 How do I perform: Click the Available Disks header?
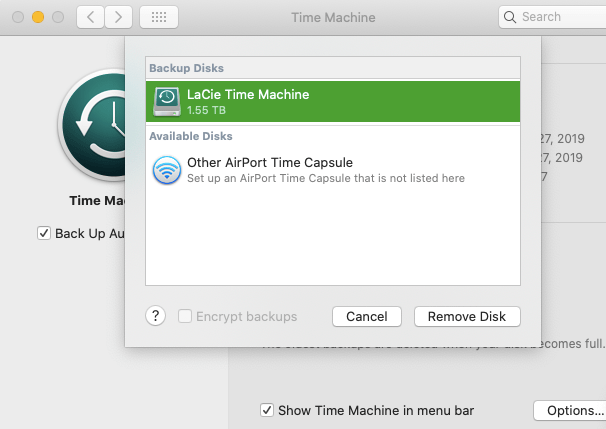tap(191, 136)
